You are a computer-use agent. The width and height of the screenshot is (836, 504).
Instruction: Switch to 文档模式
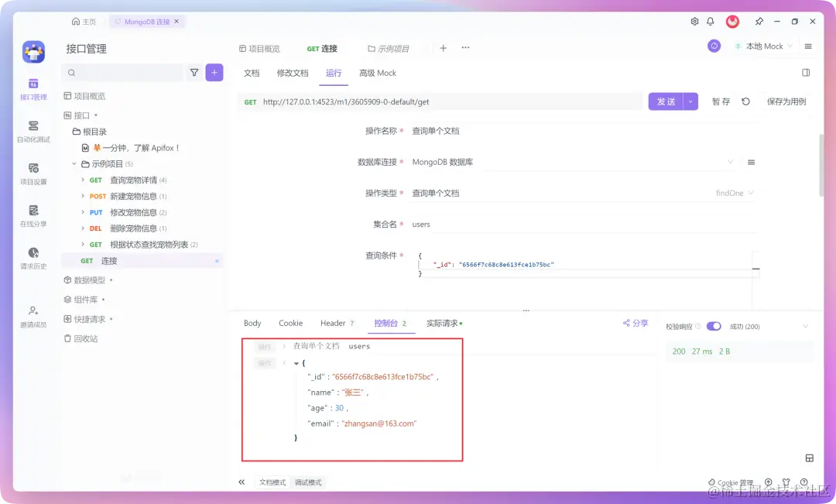pos(272,482)
